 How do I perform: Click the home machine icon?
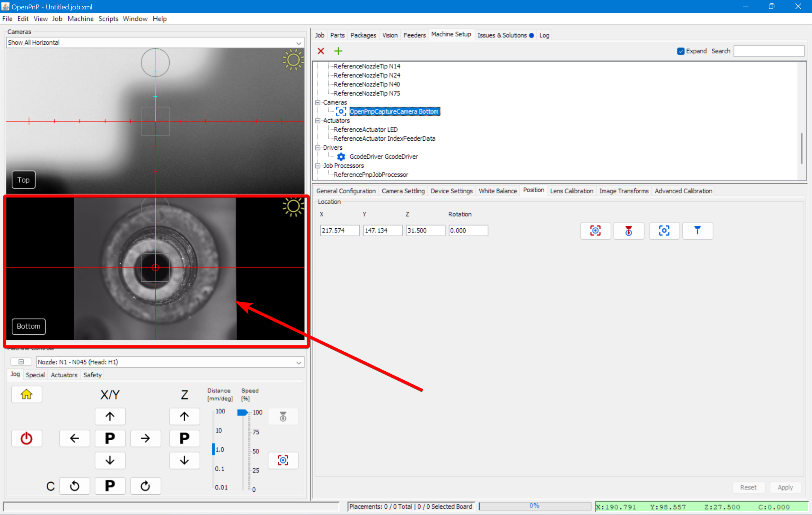(26, 394)
